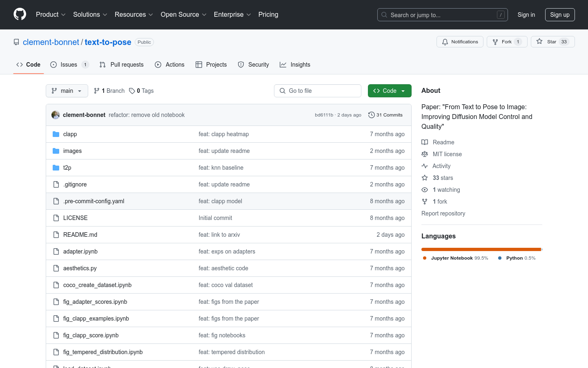Screen dimensions: 588x368
Task: Open fig_clapp_examples.ipynb file
Action: point(96,319)
